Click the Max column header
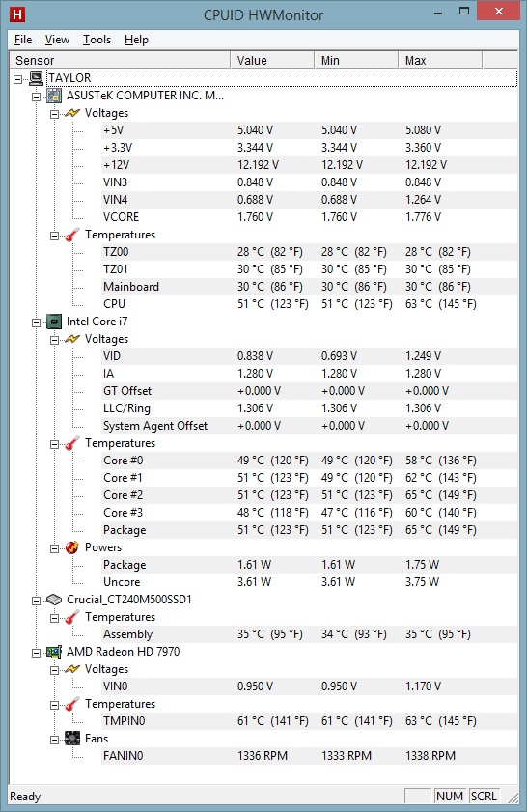This screenshot has width=527, height=812. pos(440,60)
